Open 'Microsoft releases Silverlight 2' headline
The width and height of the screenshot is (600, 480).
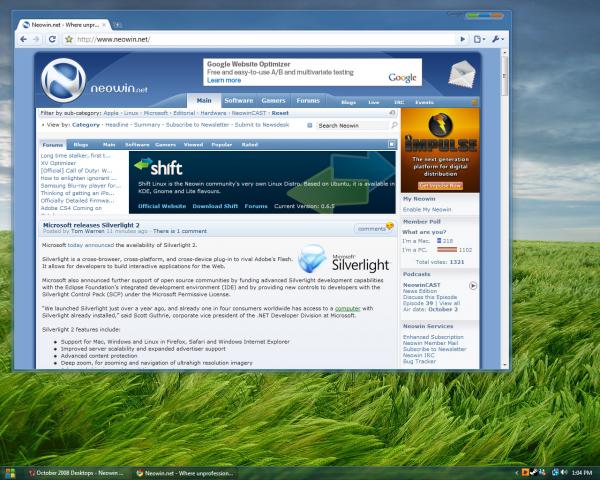(x=91, y=225)
